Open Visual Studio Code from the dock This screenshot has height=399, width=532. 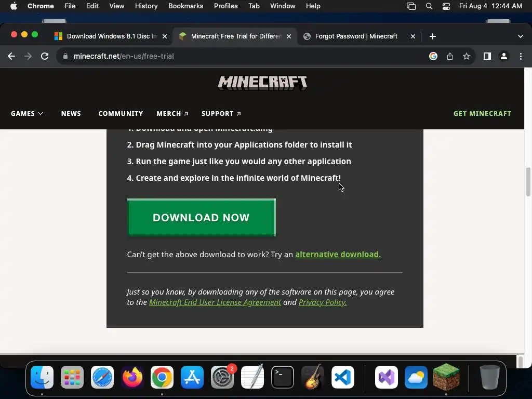point(343,377)
